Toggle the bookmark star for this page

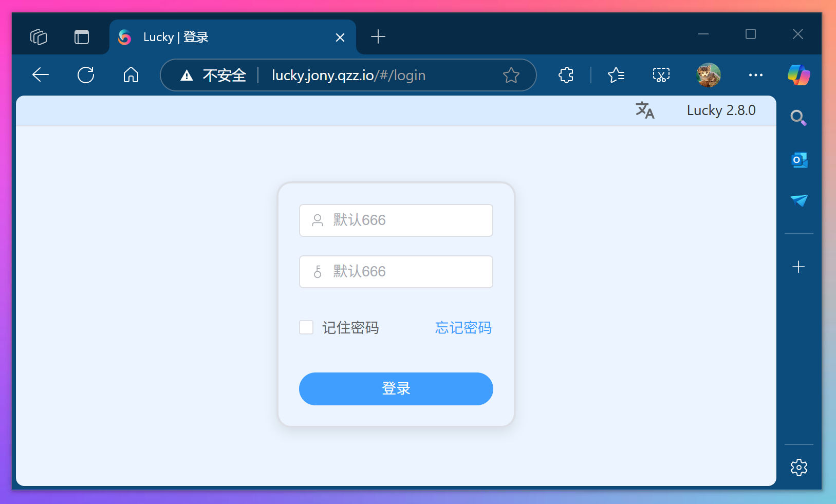[x=511, y=75]
